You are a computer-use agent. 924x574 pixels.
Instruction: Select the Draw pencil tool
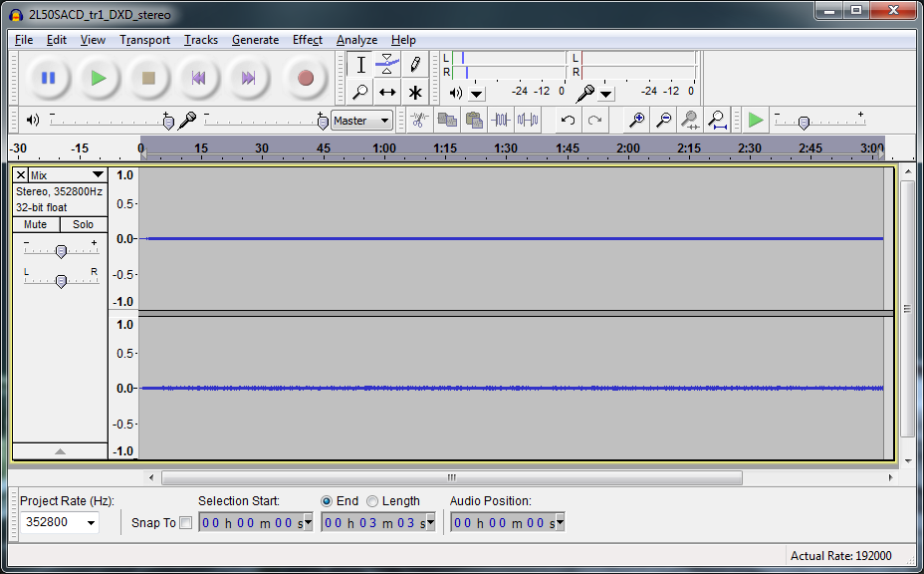click(415, 65)
